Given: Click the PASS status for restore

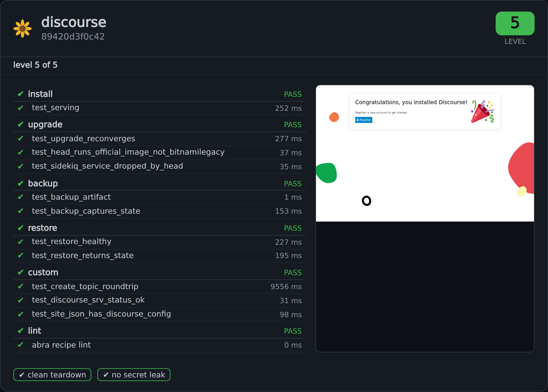Looking at the screenshot, I should 293,228.
